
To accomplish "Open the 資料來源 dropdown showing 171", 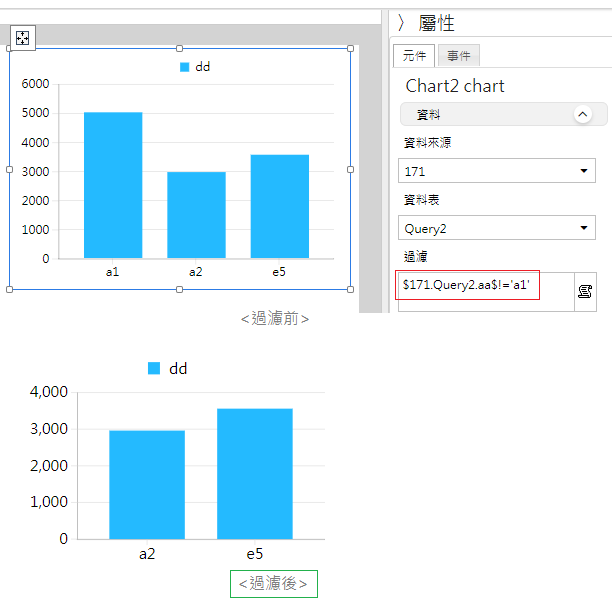I will tap(496, 171).
